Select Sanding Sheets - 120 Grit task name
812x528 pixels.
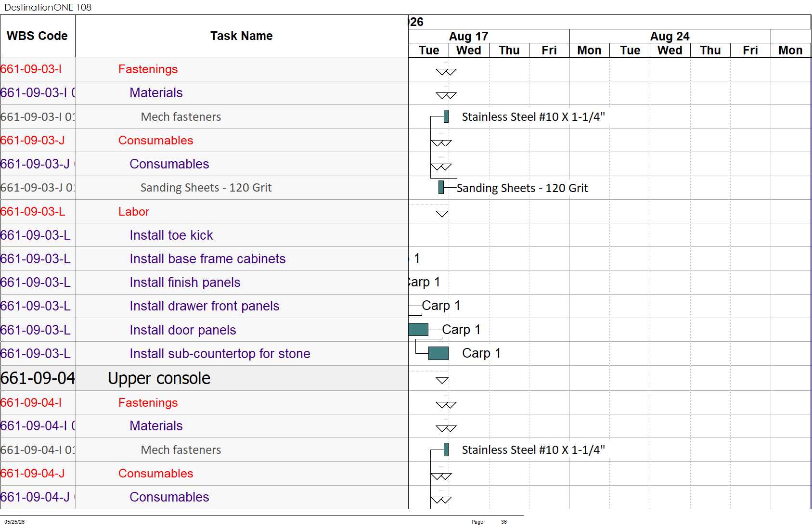tap(206, 188)
